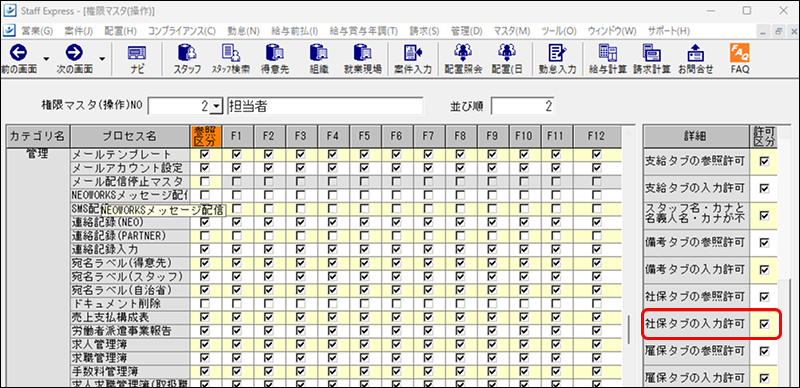This screenshot has height=388, width=800.
Task: Launch 給与計算 from the toolbar
Action: coord(607,60)
